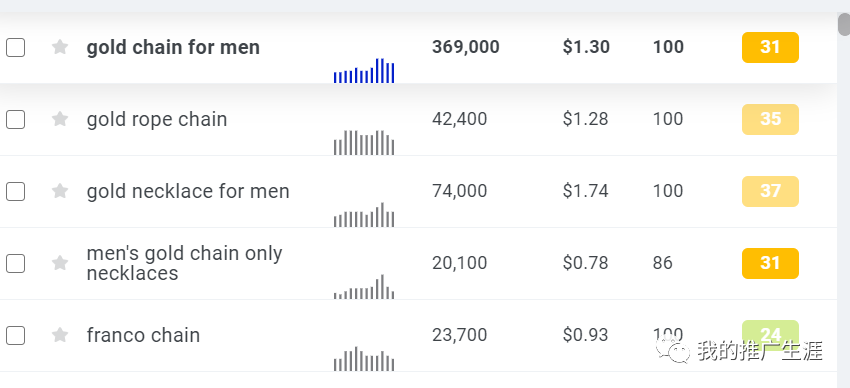Click the 369,000 search volume value
The height and width of the screenshot is (388, 850).
coord(466,47)
